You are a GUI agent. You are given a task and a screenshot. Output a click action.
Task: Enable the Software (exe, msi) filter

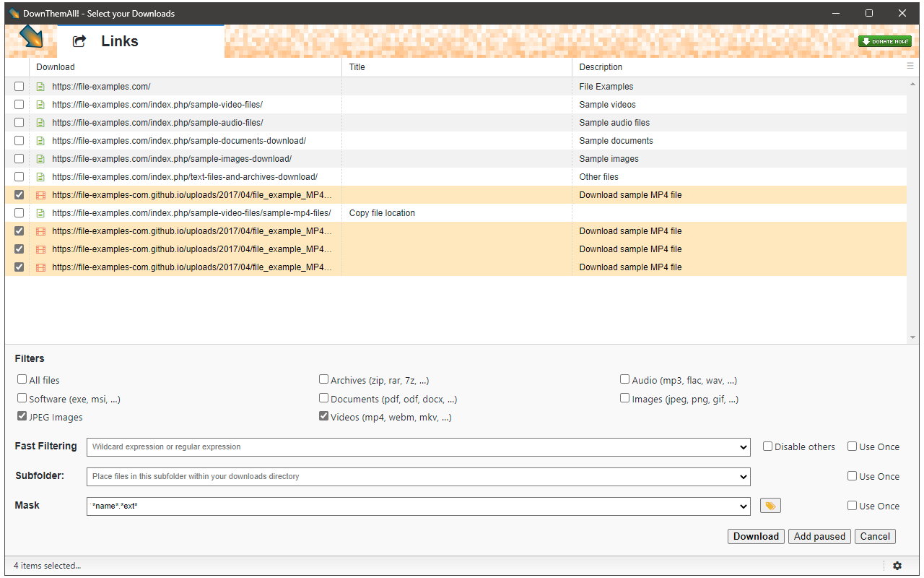22,398
